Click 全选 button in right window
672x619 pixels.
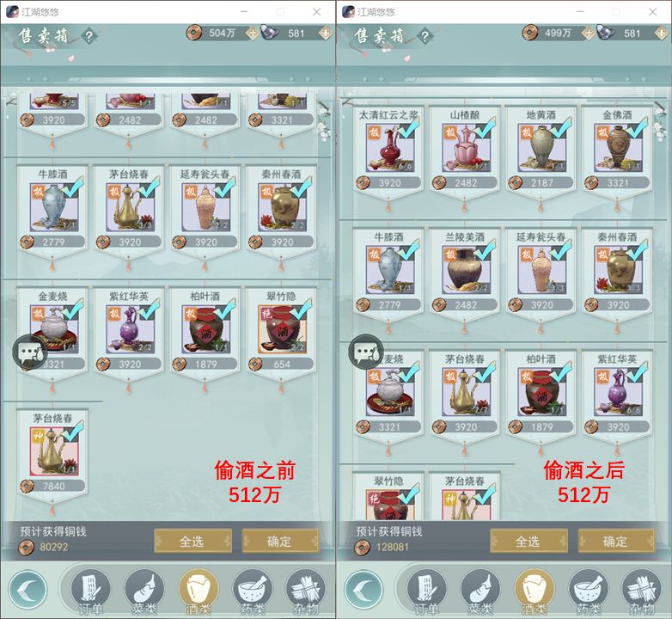[x=528, y=542]
